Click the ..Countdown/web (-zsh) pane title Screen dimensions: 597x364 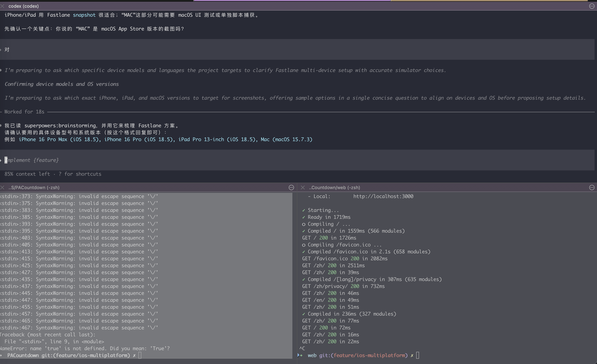[x=334, y=187]
